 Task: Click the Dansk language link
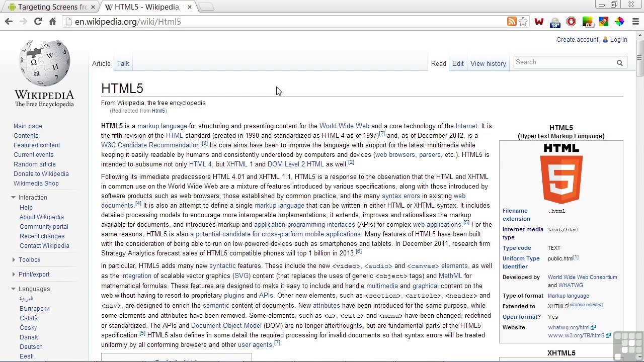point(29,337)
